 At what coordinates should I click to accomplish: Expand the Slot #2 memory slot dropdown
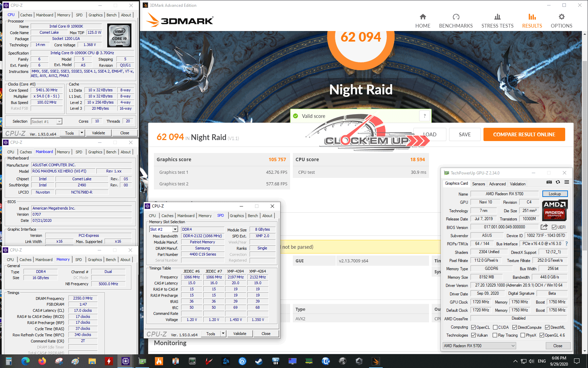[175, 229]
